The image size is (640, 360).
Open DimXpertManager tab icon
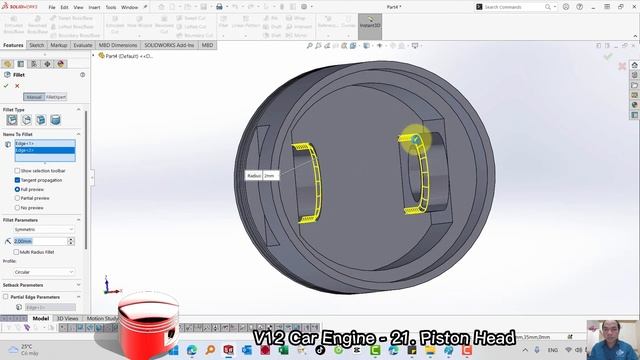coord(47,64)
